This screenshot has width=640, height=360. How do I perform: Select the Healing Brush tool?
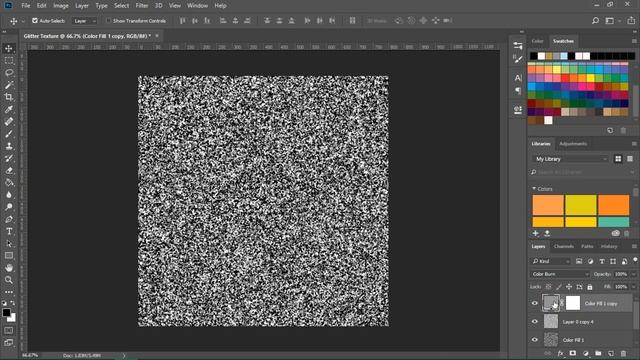[9, 122]
